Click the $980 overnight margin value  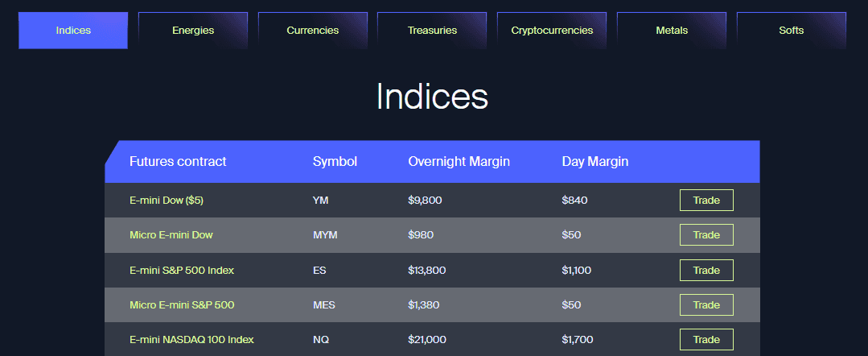click(421, 235)
